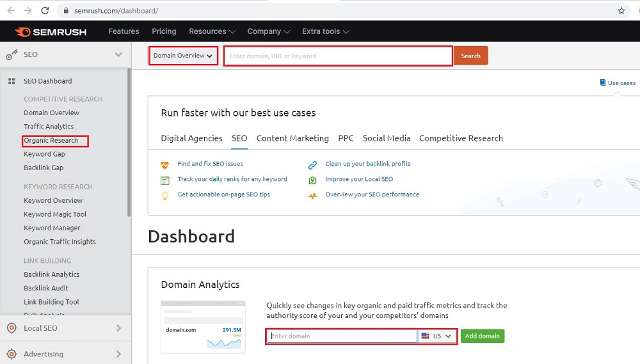640x364 pixels.
Task: Click the Enter domain input field
Action: pyautogui.click(x=342, y=336)
